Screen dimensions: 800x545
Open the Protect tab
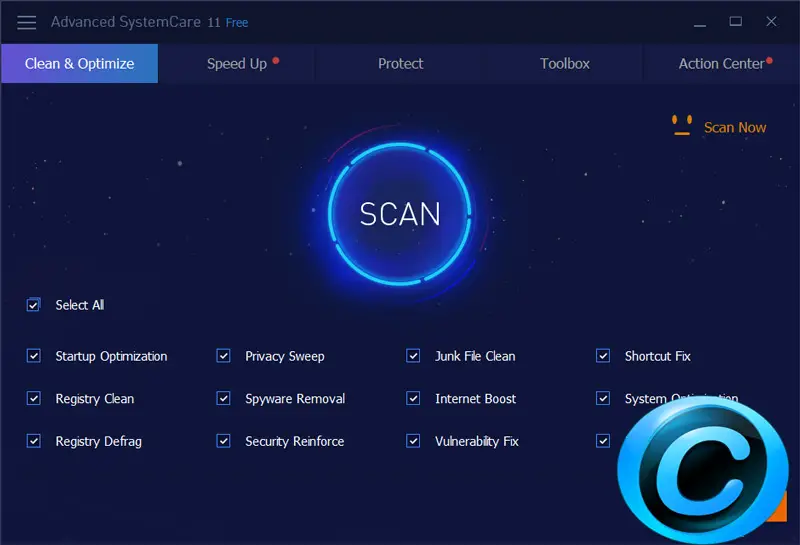coord(401,64)
